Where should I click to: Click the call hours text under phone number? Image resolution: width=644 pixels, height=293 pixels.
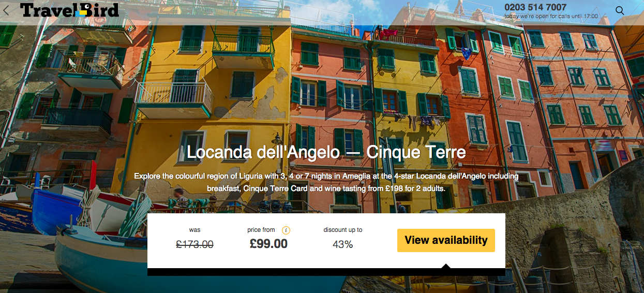[551, 17]
